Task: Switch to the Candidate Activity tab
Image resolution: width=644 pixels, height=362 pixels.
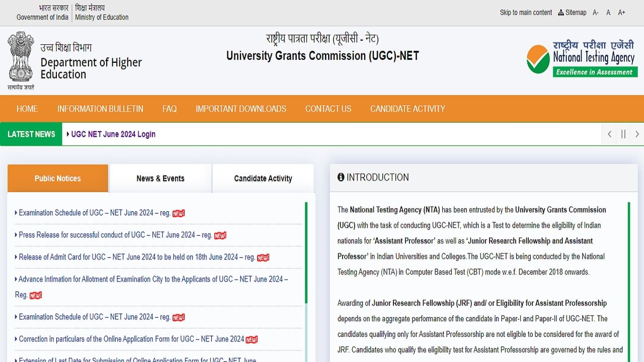Action: pos(263,178)
